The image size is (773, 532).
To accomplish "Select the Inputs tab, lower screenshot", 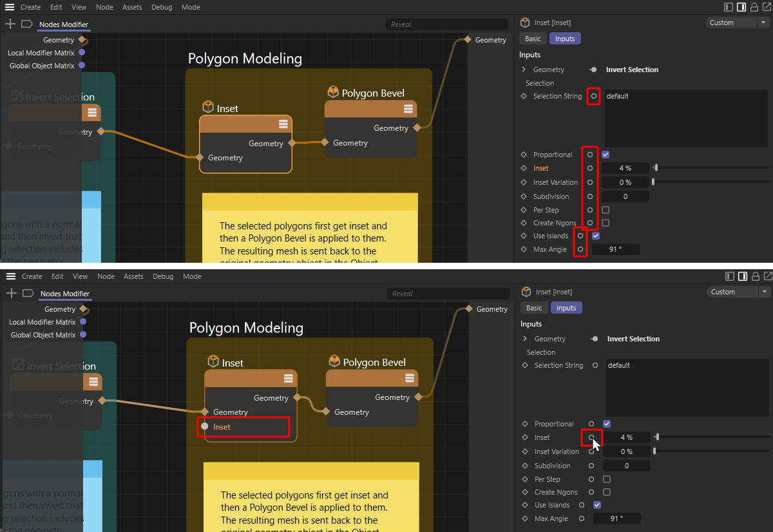I will click(x=566, y=308).
